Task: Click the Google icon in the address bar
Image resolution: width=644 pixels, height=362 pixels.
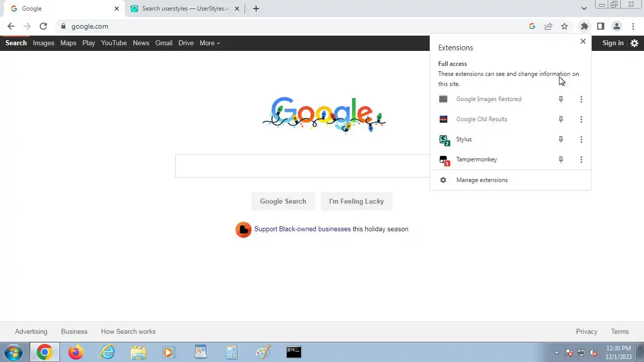Action: [532, 26]
